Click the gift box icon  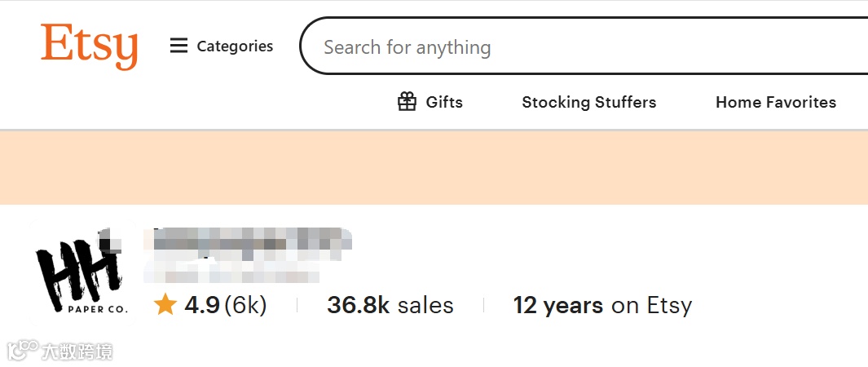[407, 102]
